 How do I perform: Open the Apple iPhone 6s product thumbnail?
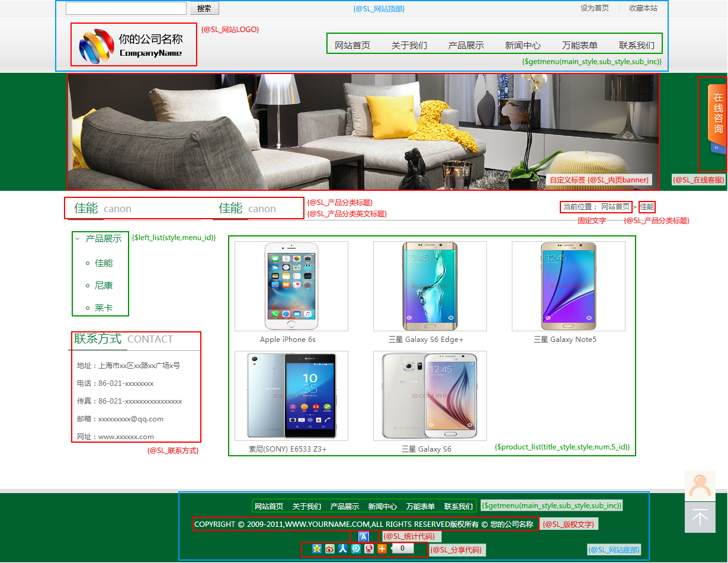point(291,286)
